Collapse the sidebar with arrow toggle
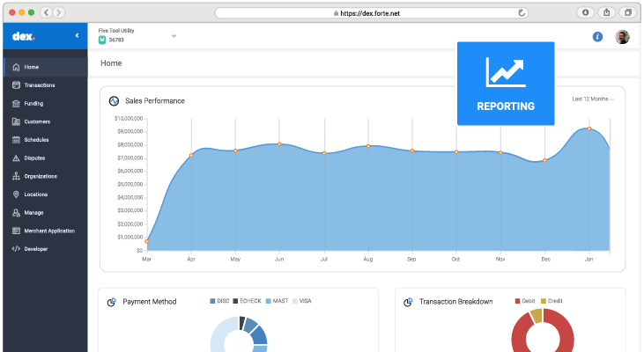 point(77,36)
